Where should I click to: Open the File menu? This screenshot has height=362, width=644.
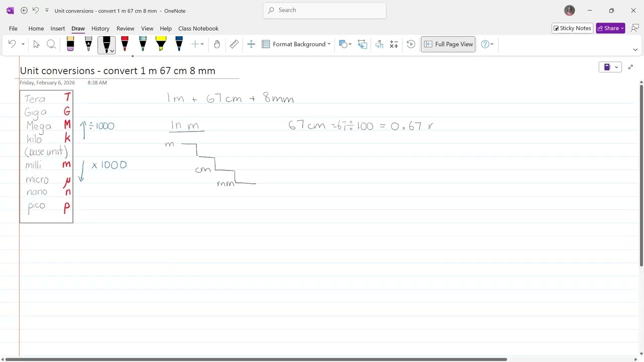[13, 29]
